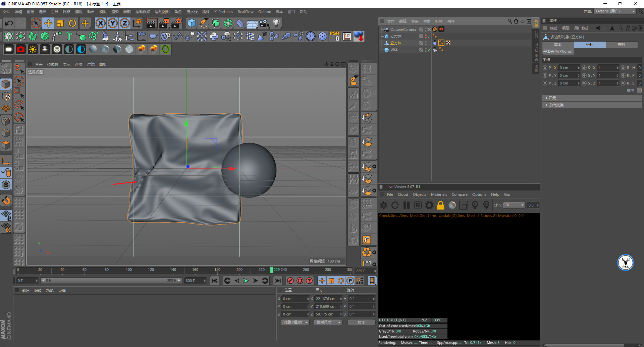This screenshot has height=347, width=644.
Task: Switch to the 基本 attribute tab
Action: pyautogui.click(x=558, y=45)
